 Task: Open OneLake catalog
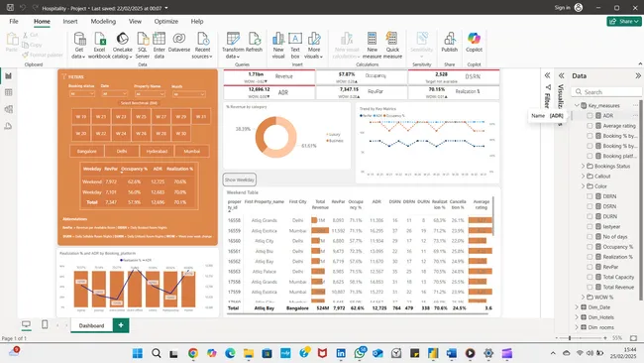(123, 46)
